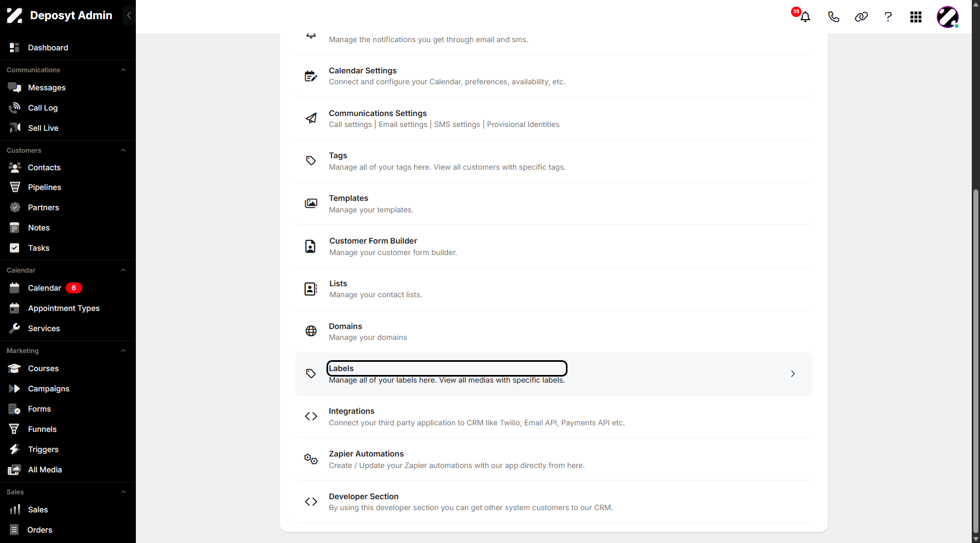Open the help question mark icon
This screenshot has height=543, width=980.
(x=888, y=17)
